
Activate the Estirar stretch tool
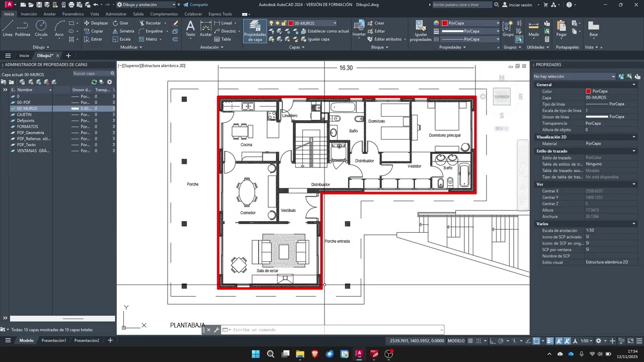coord(93,39)
